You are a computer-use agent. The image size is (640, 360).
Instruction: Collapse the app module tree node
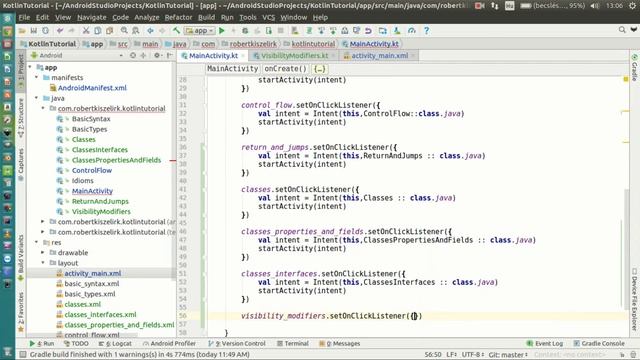(x=30, y=67)
